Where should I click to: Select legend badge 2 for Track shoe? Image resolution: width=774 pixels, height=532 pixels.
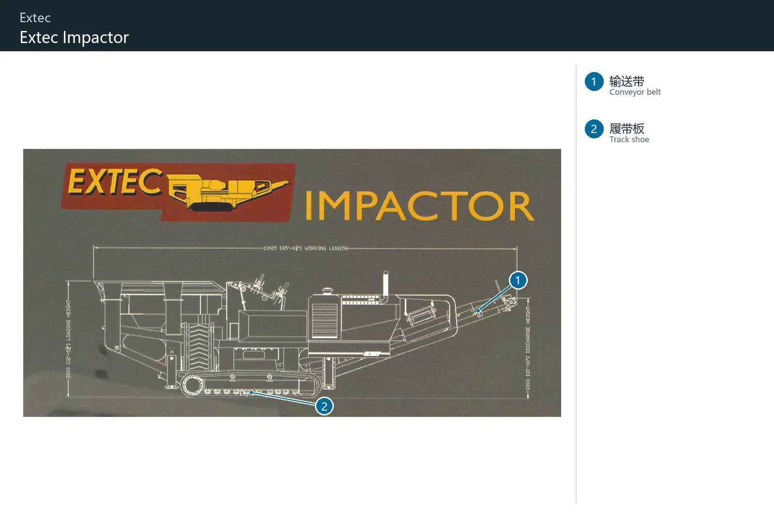click(594, 129)
